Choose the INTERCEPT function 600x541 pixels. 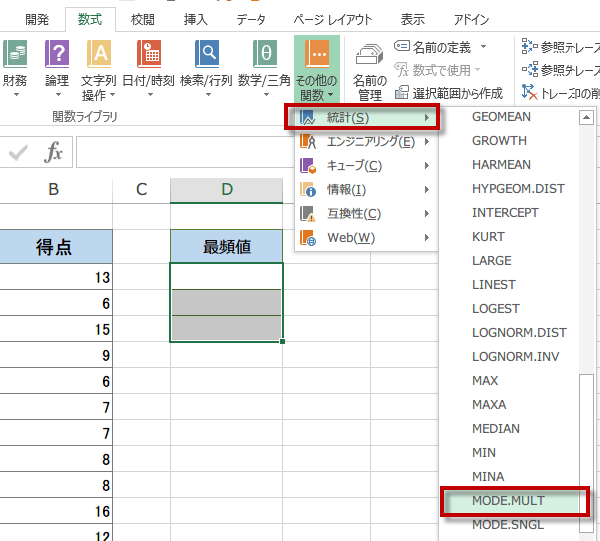pos(505,213)
